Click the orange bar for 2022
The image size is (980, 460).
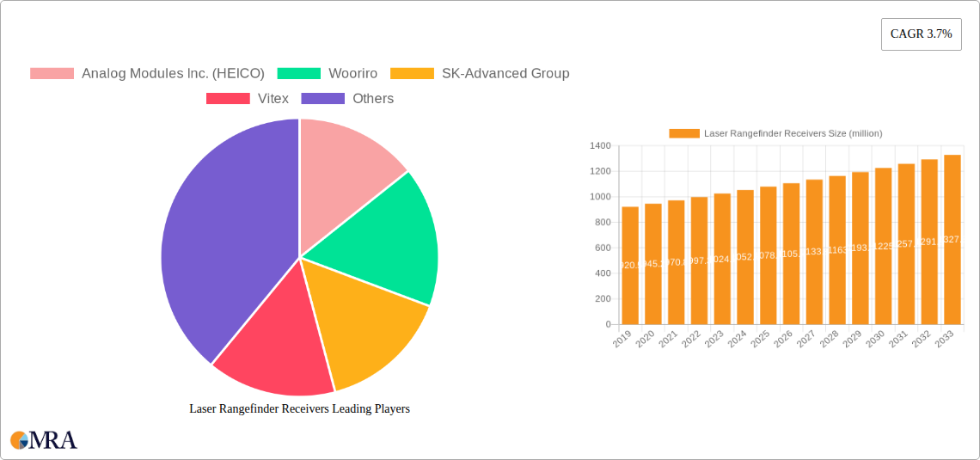tap(700, 261)
